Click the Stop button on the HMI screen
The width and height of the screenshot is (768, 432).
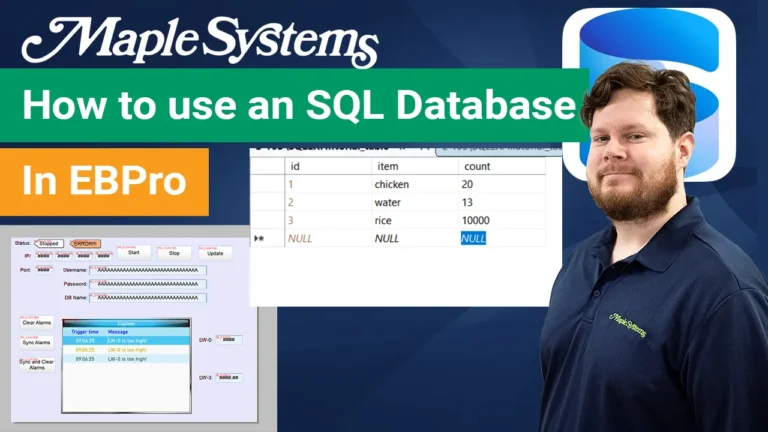click(174, 253)
